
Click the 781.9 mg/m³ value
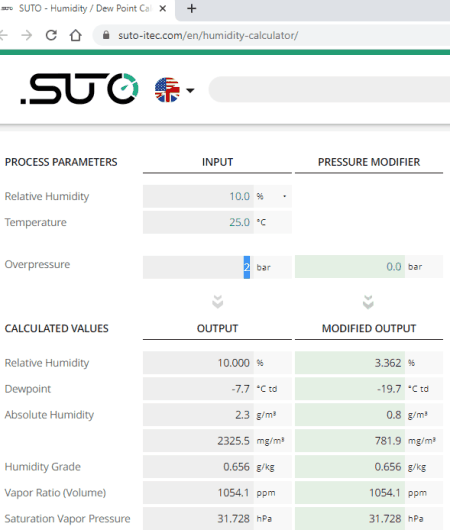[x=350, y=441]
